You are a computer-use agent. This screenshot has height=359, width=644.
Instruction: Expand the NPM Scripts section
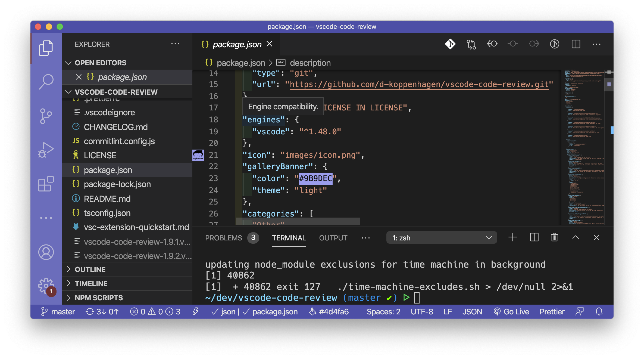(127, 298)
